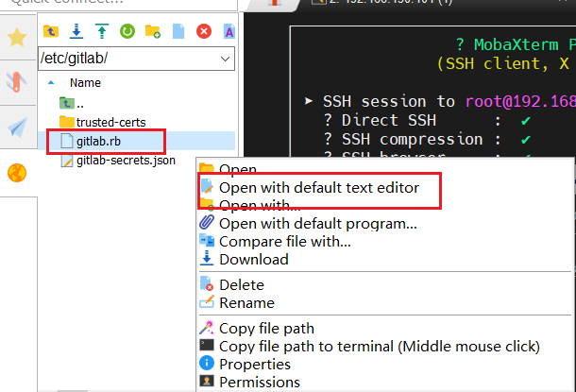
Task: Expand the /etc/gitlab/ path dropdown
Action: (x=225, y=59)
